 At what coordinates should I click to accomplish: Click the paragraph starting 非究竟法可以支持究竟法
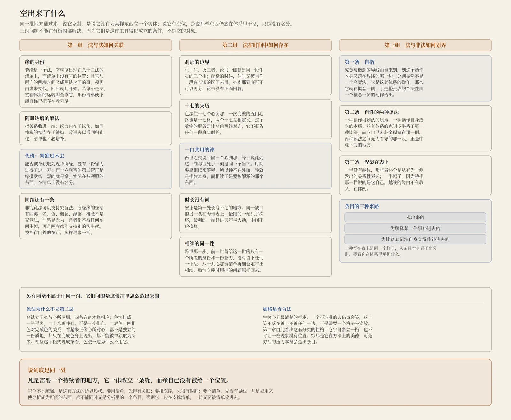[x=65, y=220]
